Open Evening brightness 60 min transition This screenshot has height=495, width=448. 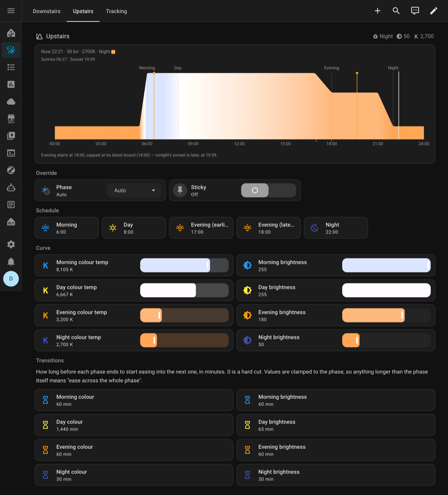336,450
